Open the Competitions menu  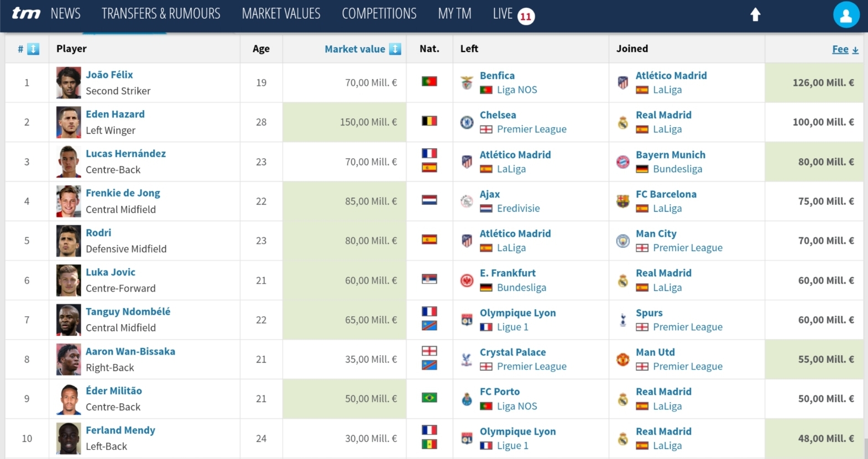tap(379, 13)
